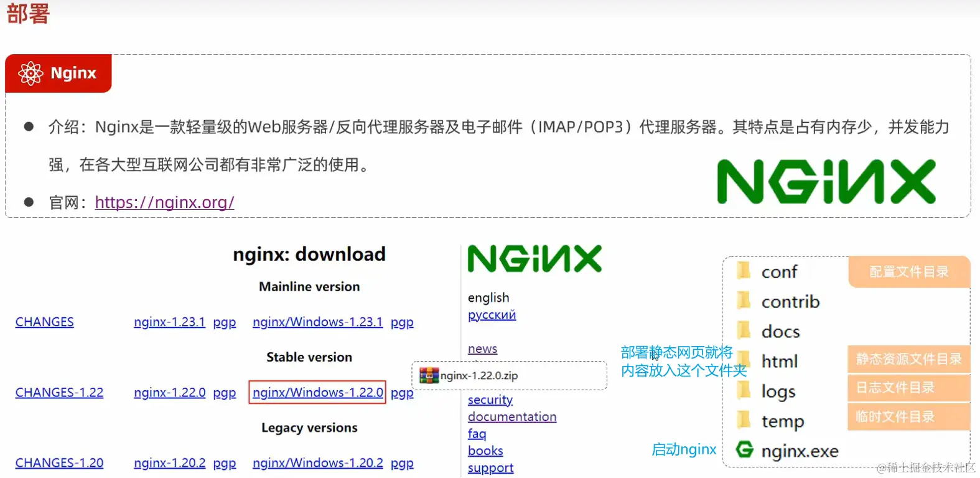Screen dimensions: 980x478
Task: Open the support link
Action: point(490,467)
